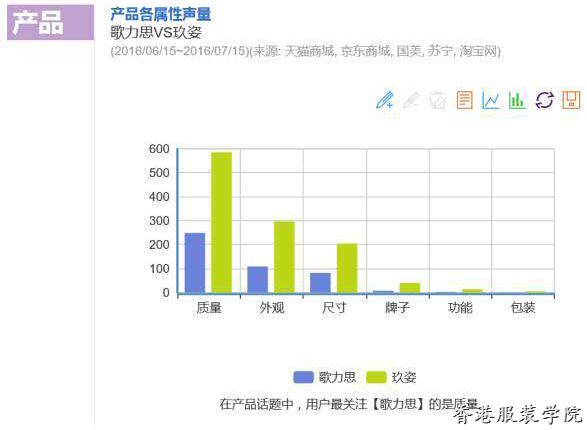Click the summary sentence below legend
This screenshot has height=430, width=587.
349,404
